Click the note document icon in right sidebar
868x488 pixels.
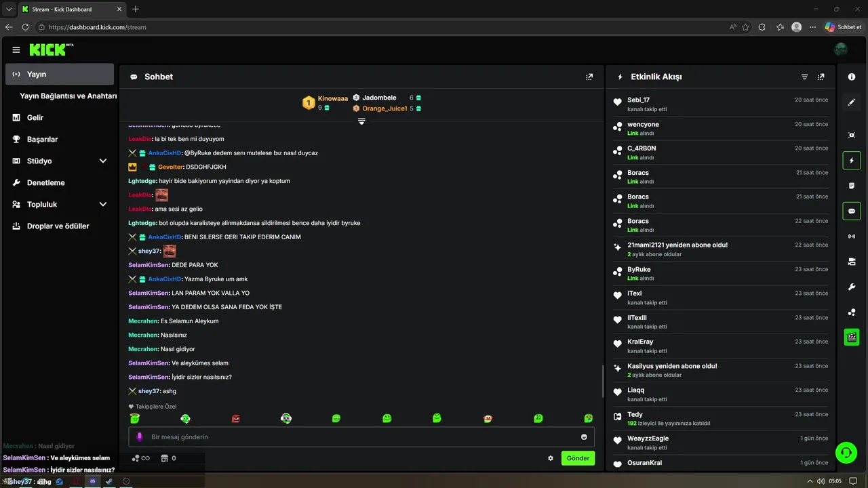click(852, 186)
